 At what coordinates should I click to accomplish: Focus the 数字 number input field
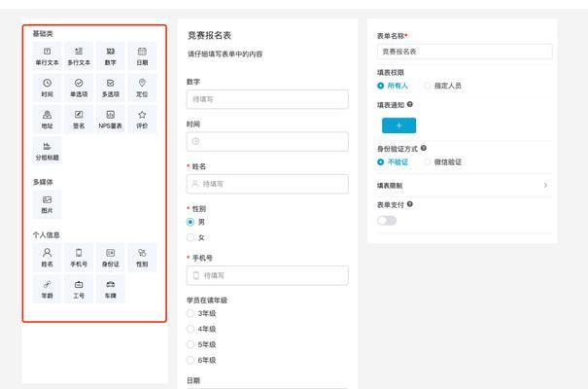point(267,99)
